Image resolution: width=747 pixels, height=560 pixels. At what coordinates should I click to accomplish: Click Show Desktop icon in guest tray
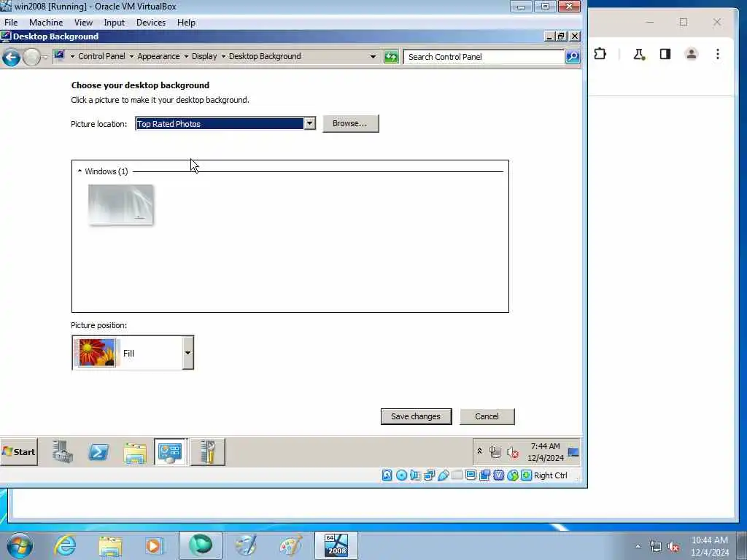pyautogui.click(x=573, y=452)
